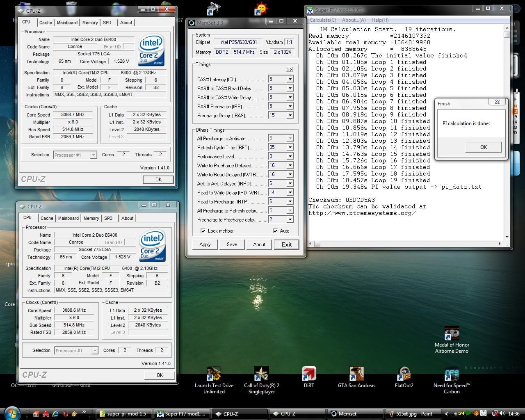Click the Intel Core 2 Duo logo in upper CPU-Z

tap(151, 50)
